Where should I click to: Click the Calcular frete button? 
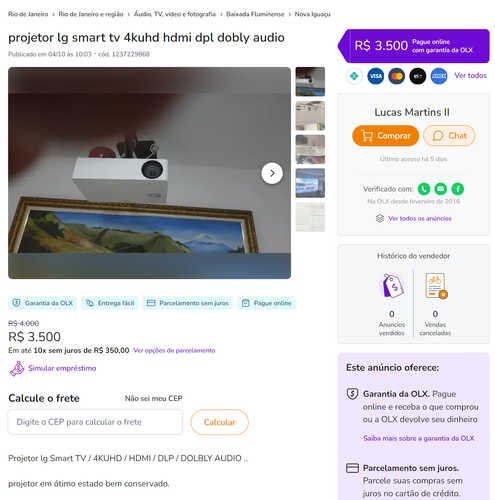click(219, 422)
